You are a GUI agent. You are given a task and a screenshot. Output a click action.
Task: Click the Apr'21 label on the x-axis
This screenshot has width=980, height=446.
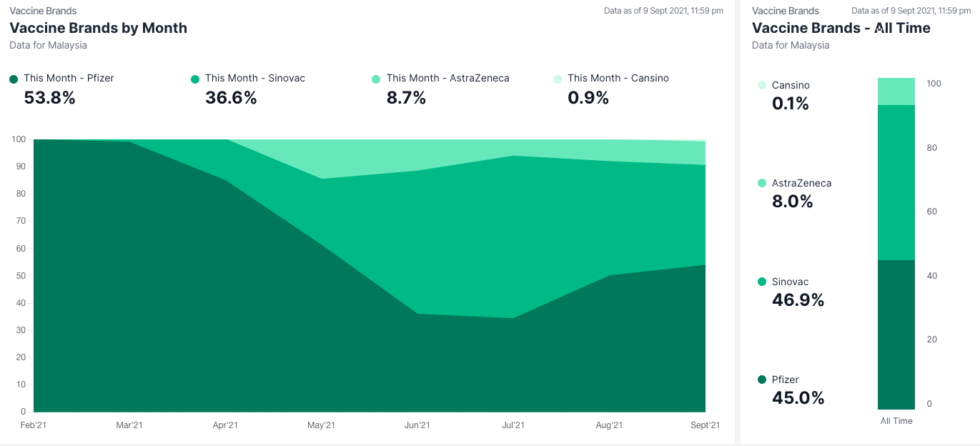(x=225, y=425)
